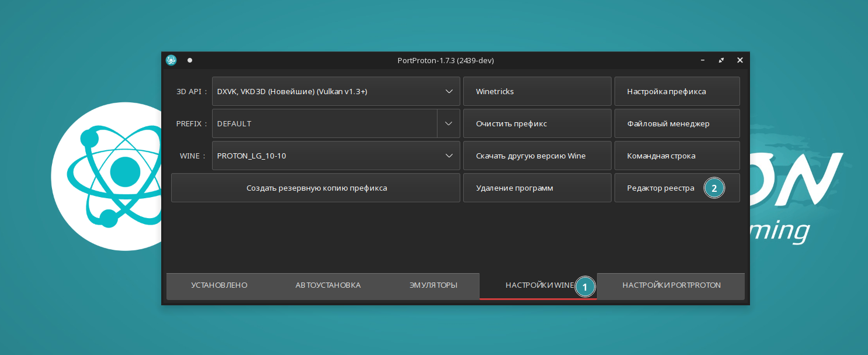
Task: Select the ЭМУЛЯТОРЫ tab
Action: [433, 285]
